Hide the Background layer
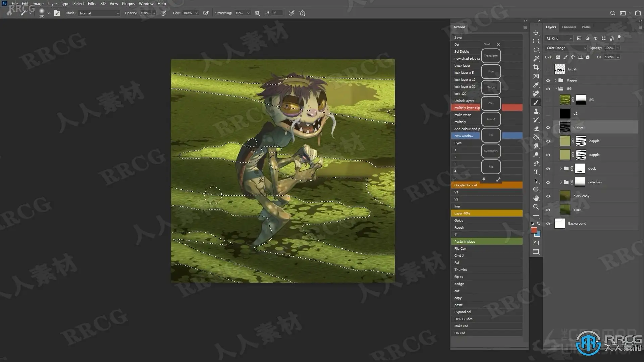The height and width of the screenshot is (362, 644). [548, 224]
